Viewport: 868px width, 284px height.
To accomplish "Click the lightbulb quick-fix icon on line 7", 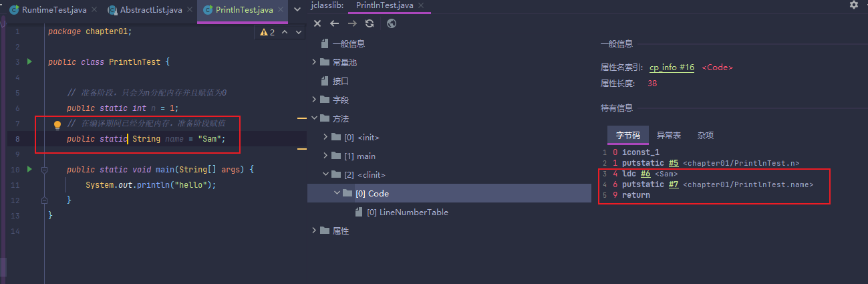I will click(57, 124).
